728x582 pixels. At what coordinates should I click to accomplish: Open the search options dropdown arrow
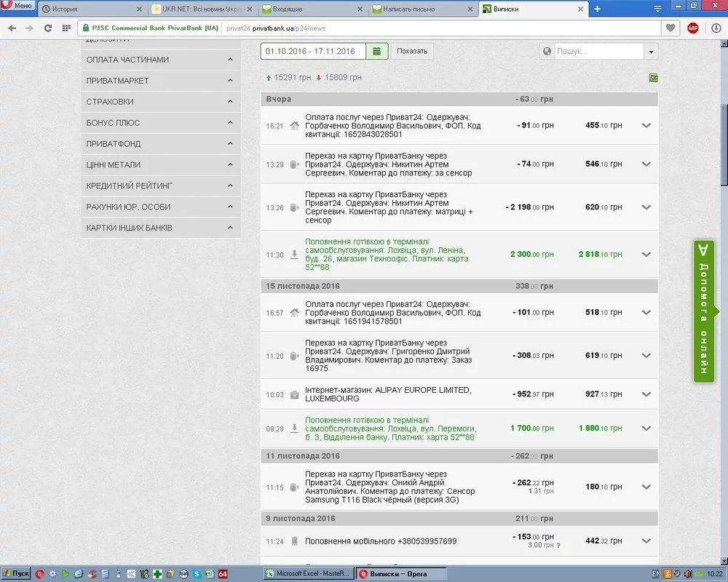(651, 52)
